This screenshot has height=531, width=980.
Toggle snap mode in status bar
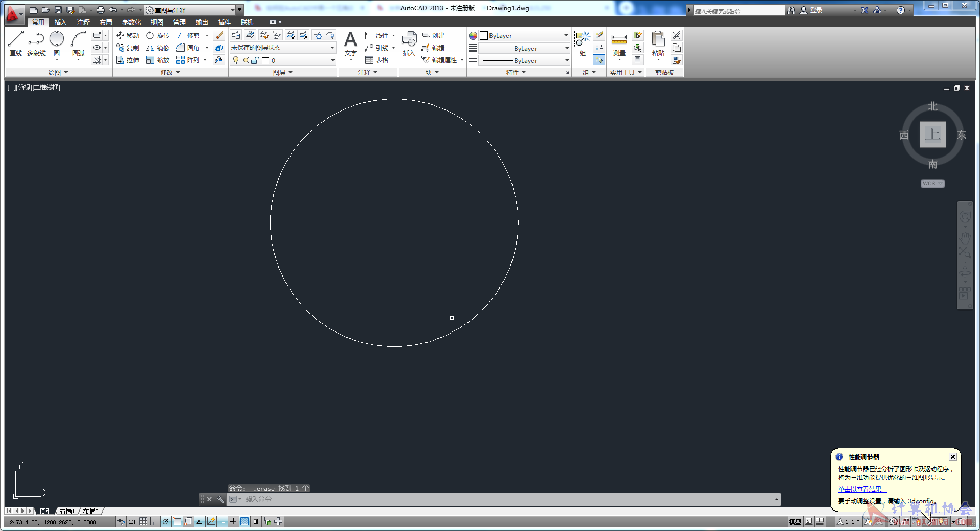click(x=132, y=521)
